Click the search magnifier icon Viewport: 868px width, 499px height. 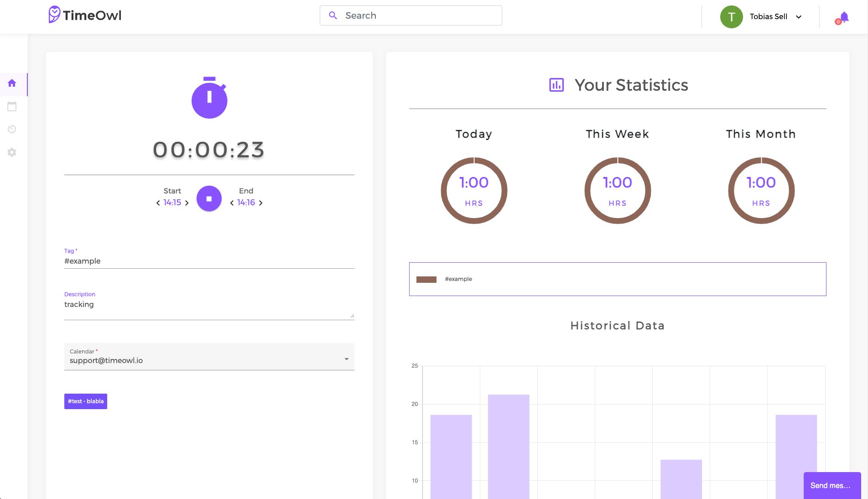(333, 16)
